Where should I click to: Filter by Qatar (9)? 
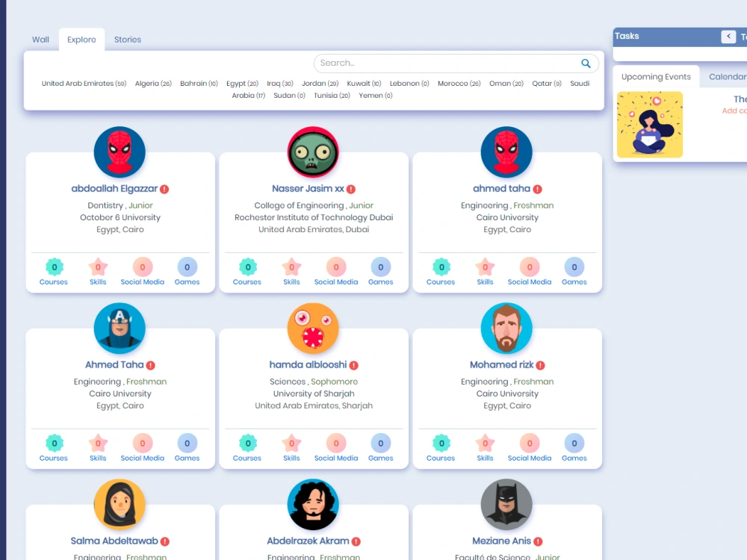point(547,84)
